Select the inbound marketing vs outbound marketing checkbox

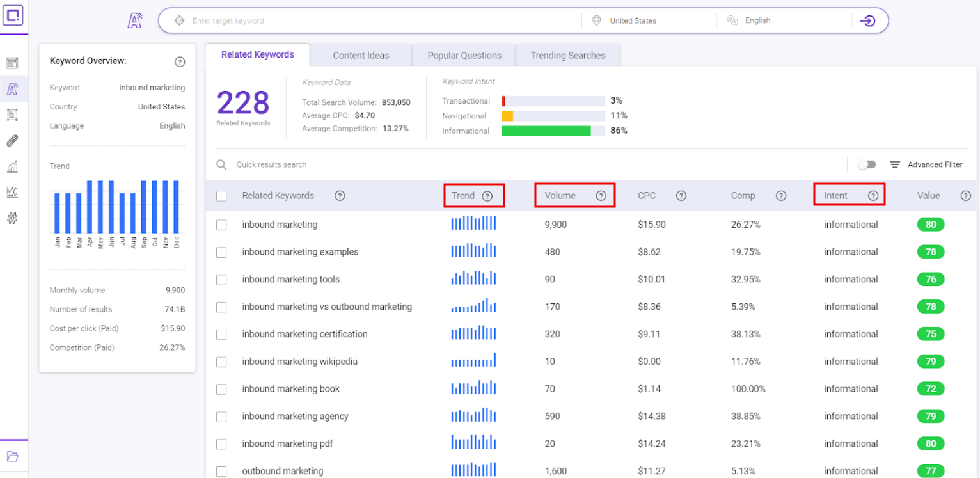221,307
